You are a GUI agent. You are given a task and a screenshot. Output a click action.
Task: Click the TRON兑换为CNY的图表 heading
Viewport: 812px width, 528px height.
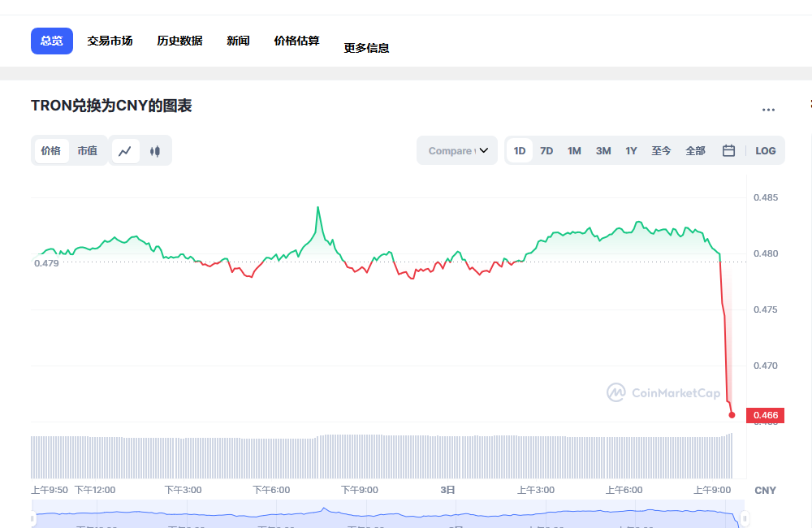point(111,106)
